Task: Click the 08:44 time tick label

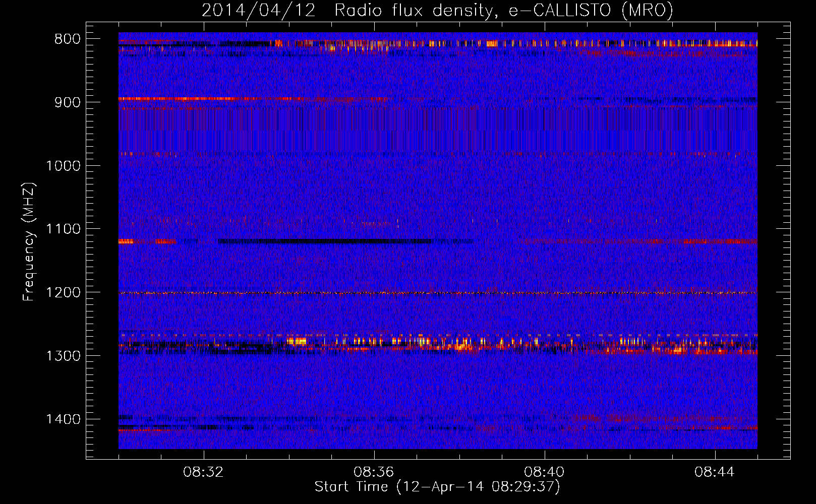Action: 715,472
